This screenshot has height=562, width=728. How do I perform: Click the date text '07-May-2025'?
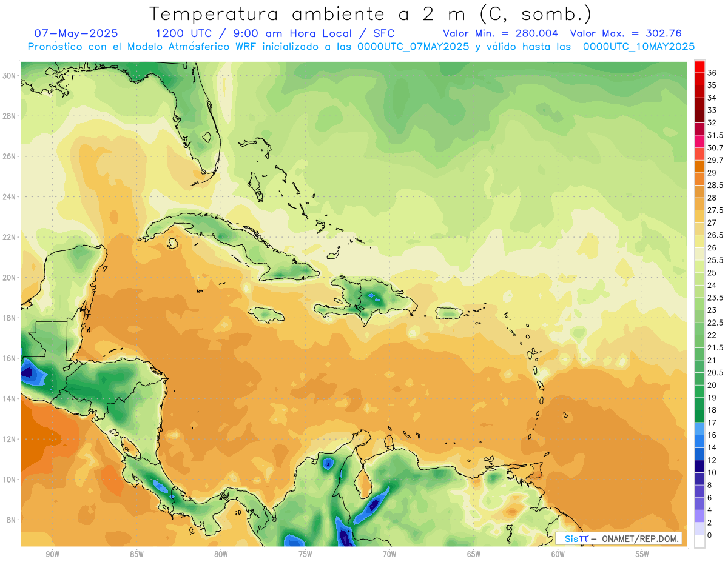[76, 33]
